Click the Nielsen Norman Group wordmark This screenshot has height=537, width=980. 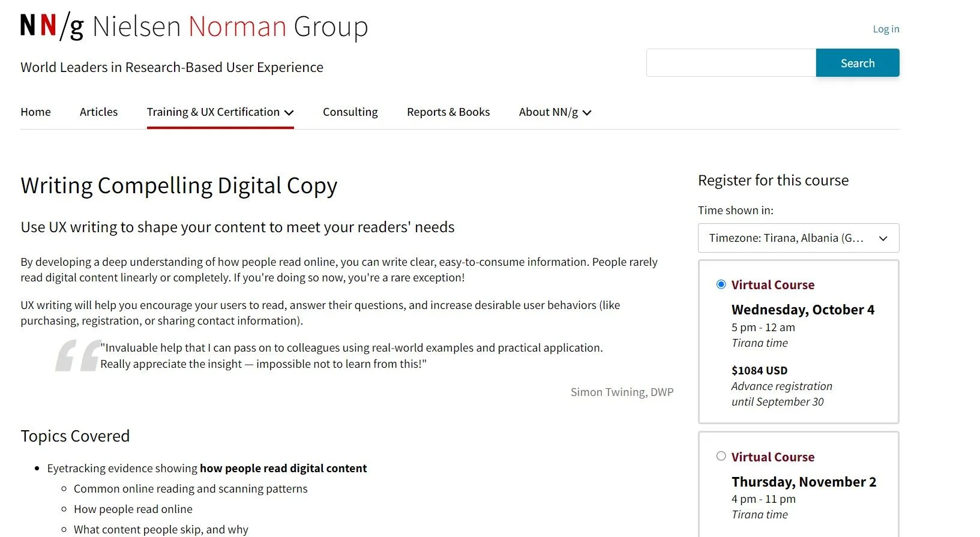(230, 27)
